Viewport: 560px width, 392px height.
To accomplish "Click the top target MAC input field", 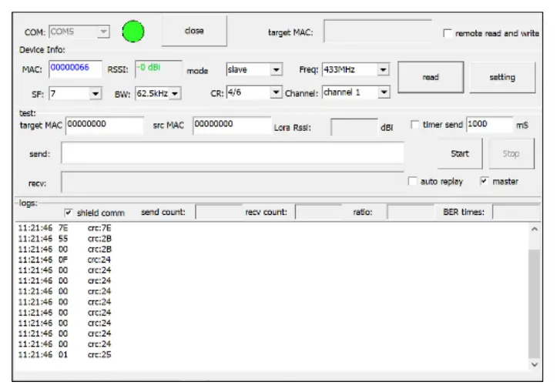I will point(378,31).
